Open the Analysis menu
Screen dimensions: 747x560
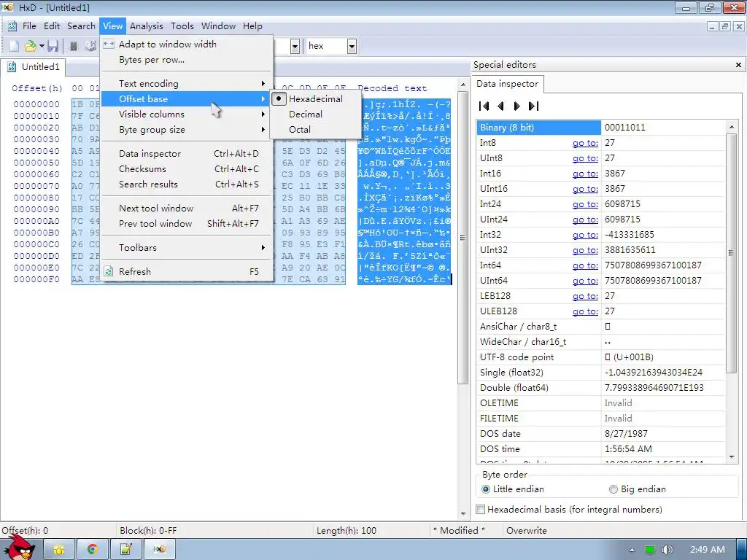pos(146,26)
